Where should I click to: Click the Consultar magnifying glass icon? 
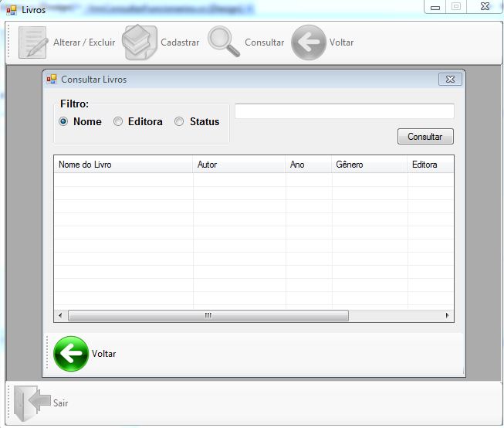[224, 42]
